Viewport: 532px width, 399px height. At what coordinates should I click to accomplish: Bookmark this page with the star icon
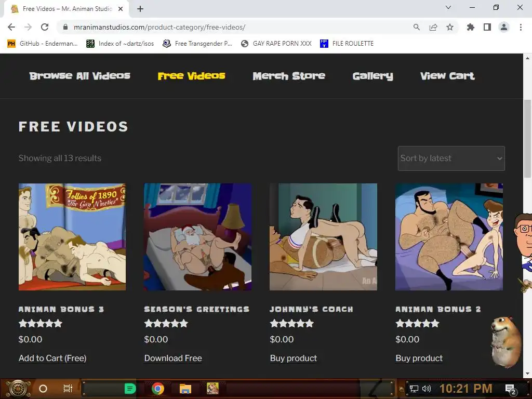(450, 27)
